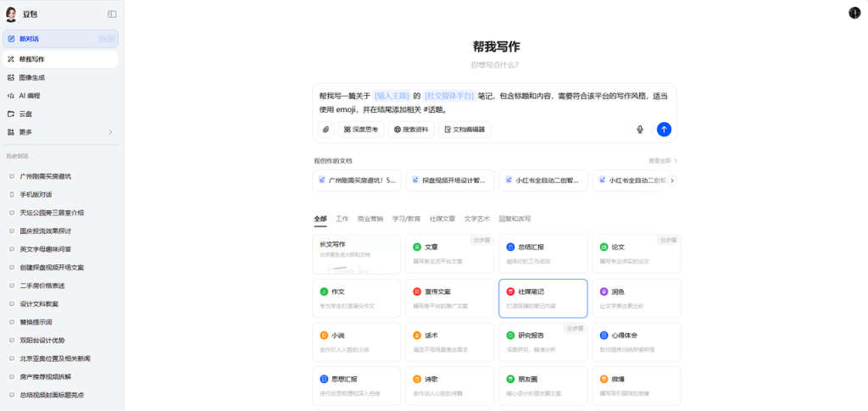Click the blue 思想汇报 template icon
The width and height of the screenshot is (868, 411).
pyautogui.click(x=324, y=380)
